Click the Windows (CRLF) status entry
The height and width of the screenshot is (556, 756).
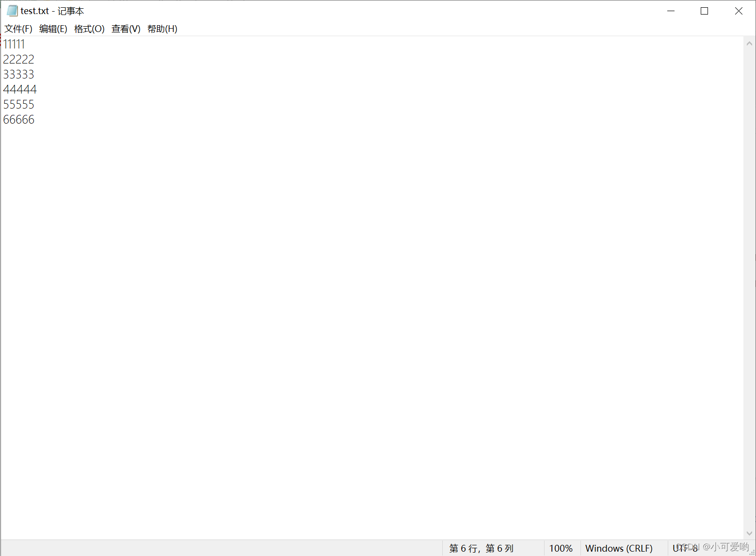coord(619,548)
